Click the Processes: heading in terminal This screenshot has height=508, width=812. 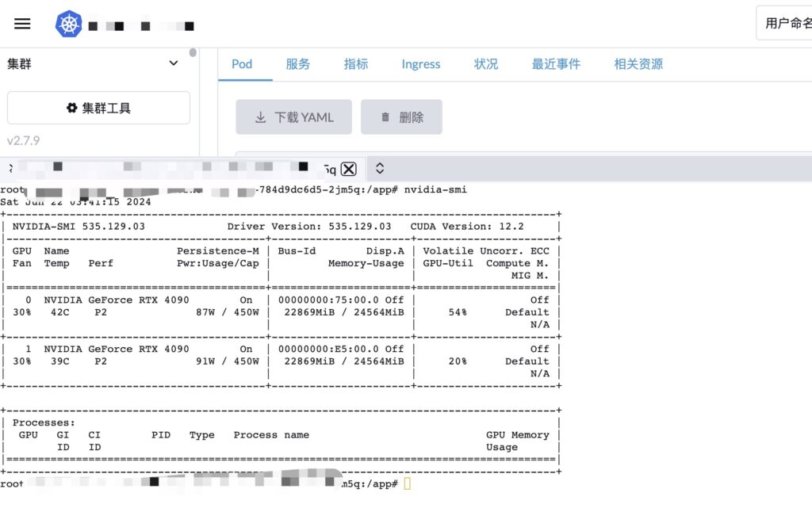[44, 422]
